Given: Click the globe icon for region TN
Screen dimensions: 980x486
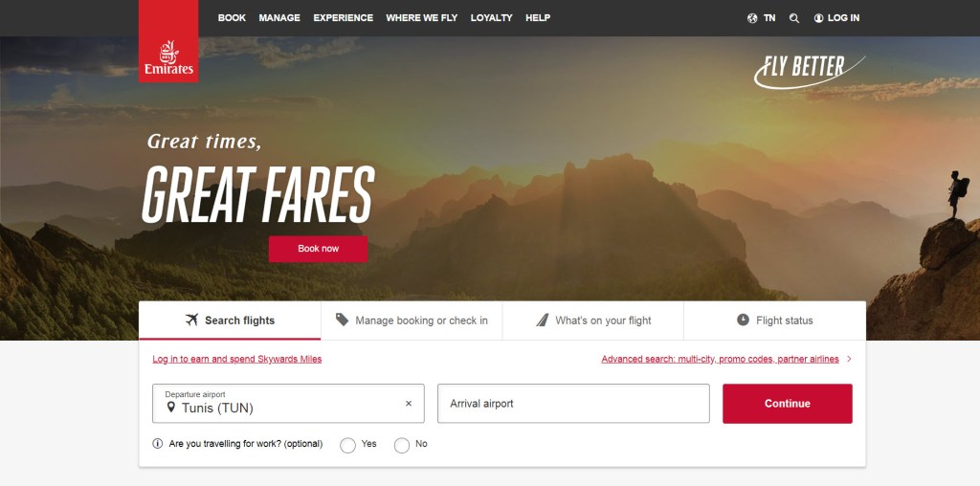Looking at the screenshot, I should [752, 18].
